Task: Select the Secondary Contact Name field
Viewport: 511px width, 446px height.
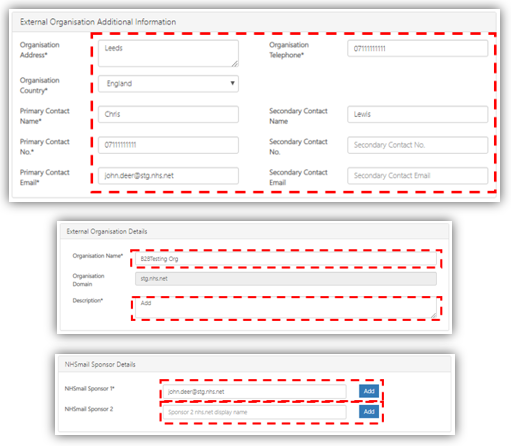Action: click(x=418, y=114)
